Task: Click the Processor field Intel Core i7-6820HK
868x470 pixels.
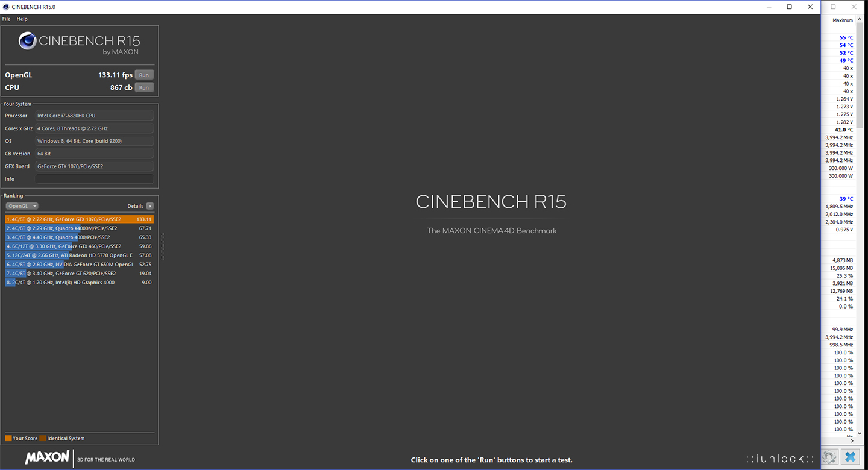Action: (x=94, y=116)
